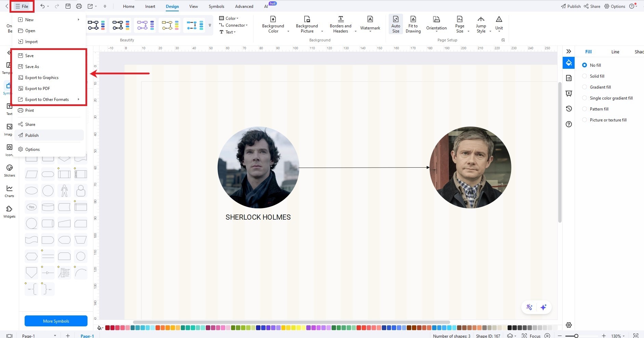Click the AI magic wand button on canvas
The image size is (644, 338).
point(529,307)
